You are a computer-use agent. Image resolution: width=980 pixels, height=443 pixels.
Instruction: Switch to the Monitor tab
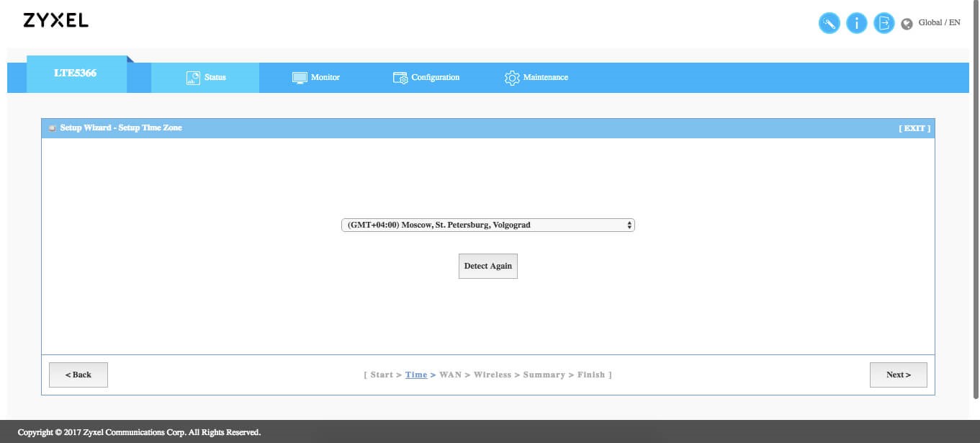click(x=315, y=78)
